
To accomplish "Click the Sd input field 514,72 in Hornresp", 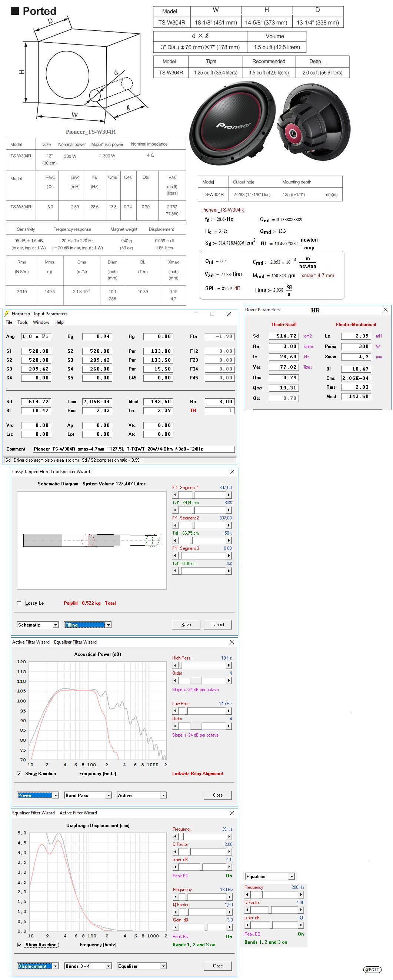I will [x=36, y=401].
